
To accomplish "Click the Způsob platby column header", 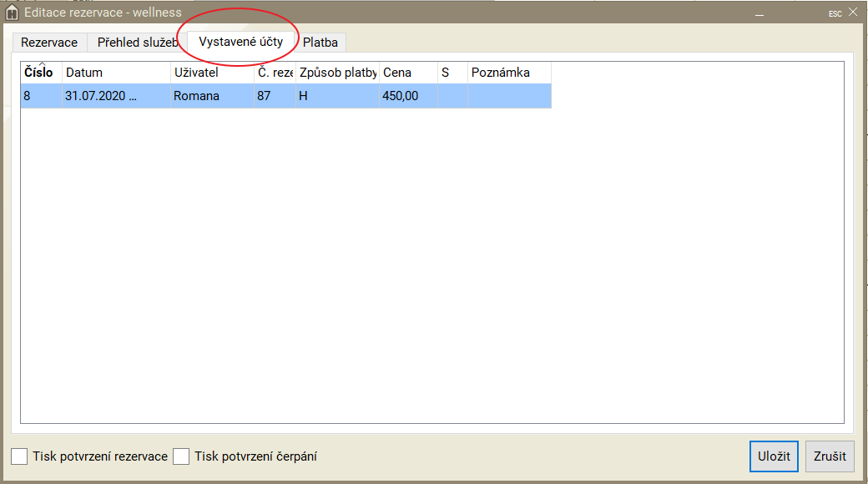I will pos(337,73).
